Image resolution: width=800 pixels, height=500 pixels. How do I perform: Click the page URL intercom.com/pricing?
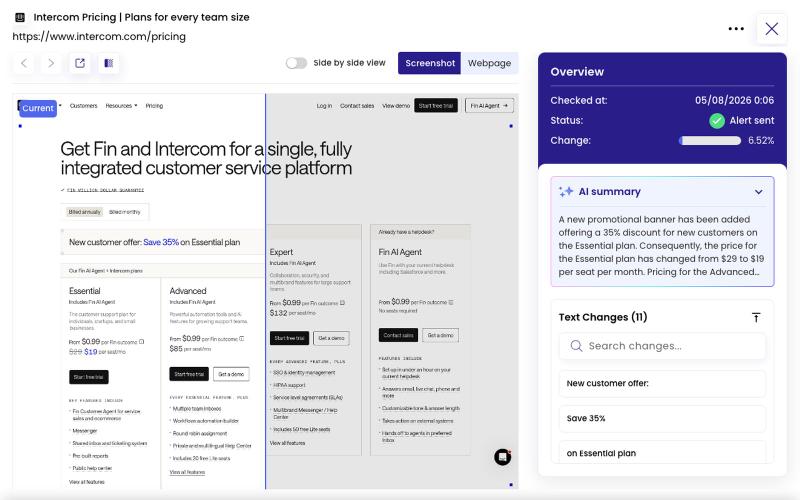click(x=99, y=37)
